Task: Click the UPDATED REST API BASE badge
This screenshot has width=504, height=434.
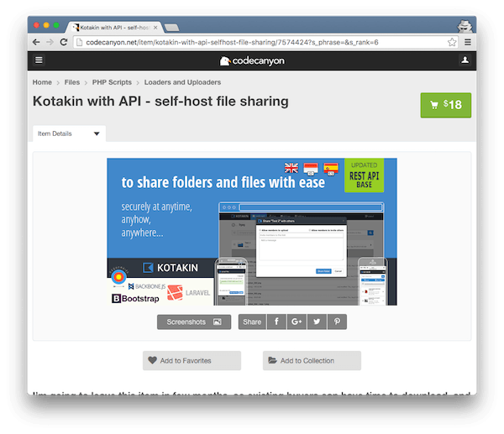Action: pos(365,175)
